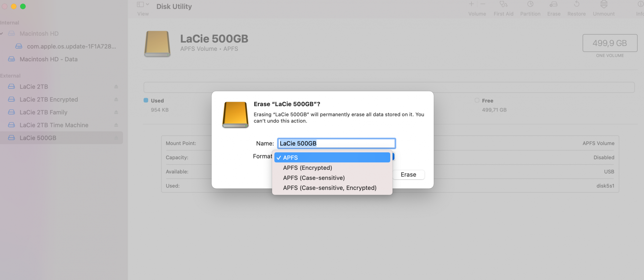Click the 'Capacity:' label
644x280 pixels.
pos(177,158)
